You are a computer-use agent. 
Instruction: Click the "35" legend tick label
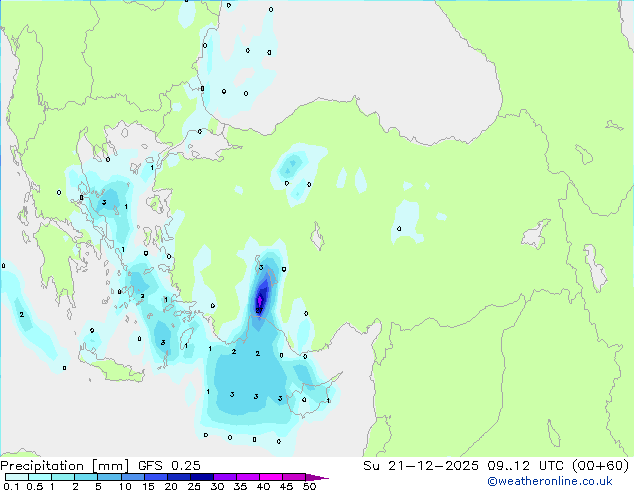coord(240,486)
